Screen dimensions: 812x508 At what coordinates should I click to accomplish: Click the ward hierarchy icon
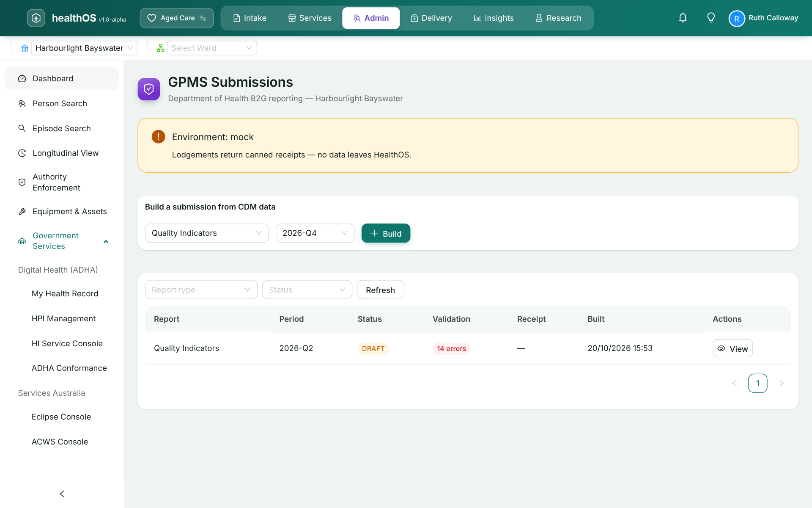[160, 48]
